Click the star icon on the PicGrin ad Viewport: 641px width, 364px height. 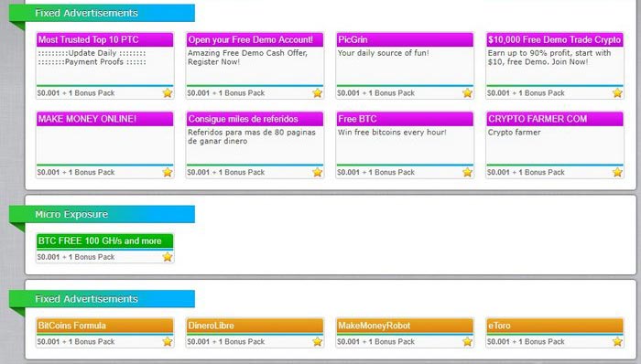[467, 93]
